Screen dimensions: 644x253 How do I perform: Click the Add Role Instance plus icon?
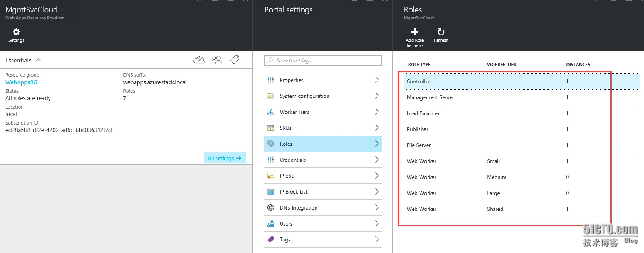point(415,32)
